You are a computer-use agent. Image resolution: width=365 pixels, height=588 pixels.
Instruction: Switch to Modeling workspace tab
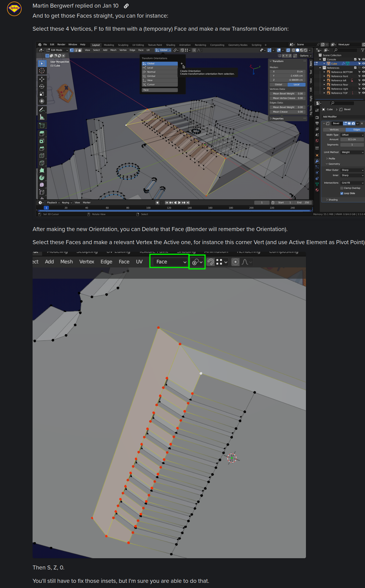(109, 45)
